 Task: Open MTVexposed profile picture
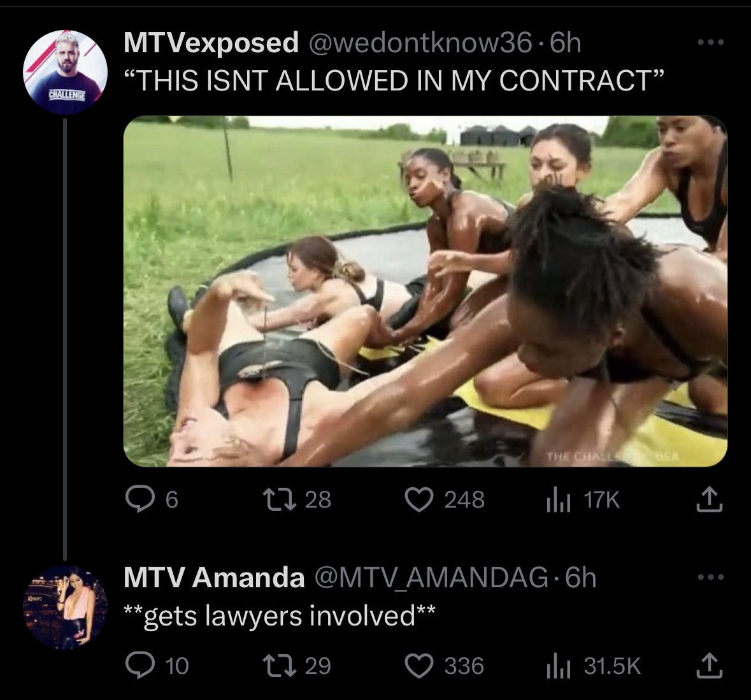[x=65, y=72]
